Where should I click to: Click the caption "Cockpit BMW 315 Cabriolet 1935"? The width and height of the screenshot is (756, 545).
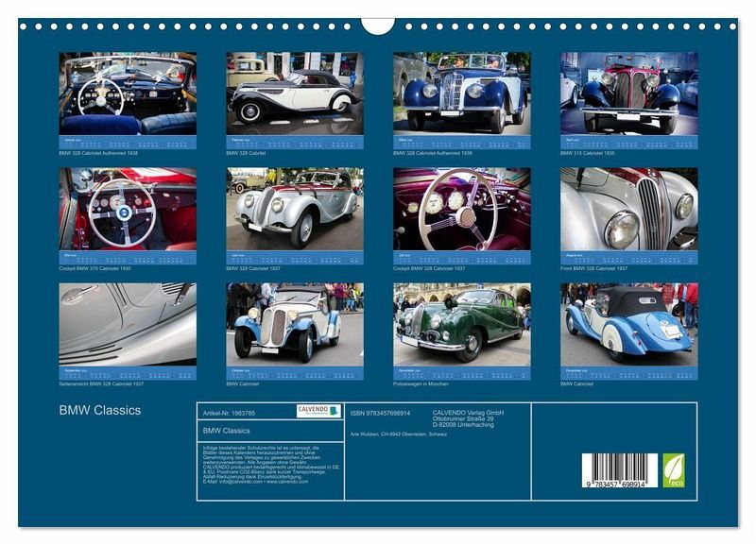[x=95, y=268]
